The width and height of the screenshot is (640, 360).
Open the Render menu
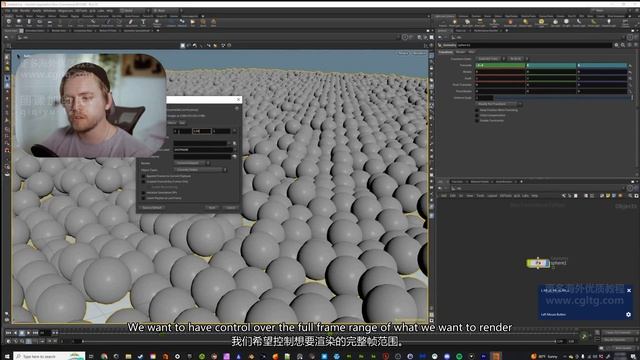click(x=25, y=11)
